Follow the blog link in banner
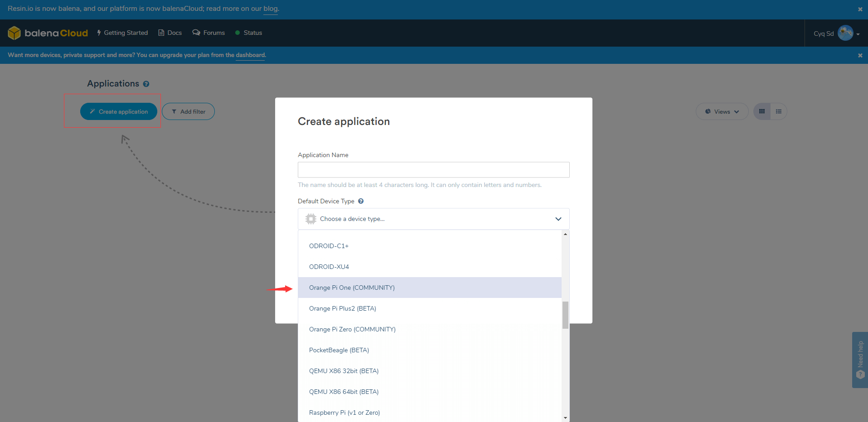Screen dimensions: 868x422 click(271, 9)
